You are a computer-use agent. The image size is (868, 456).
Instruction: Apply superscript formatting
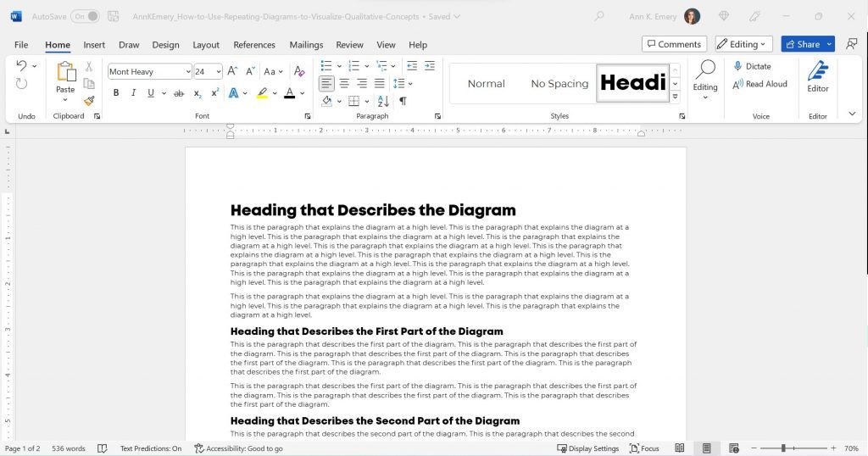[214, 93]
